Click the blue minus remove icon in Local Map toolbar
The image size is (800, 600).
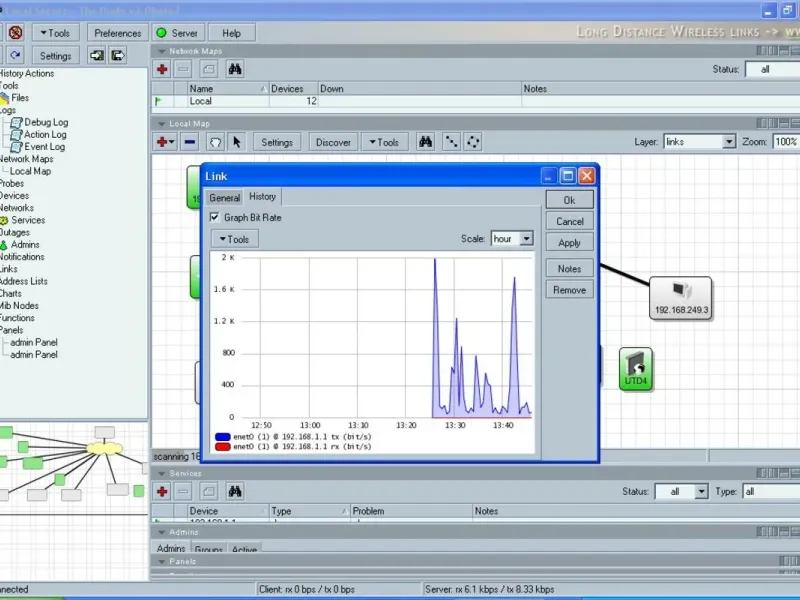point(190,142)
